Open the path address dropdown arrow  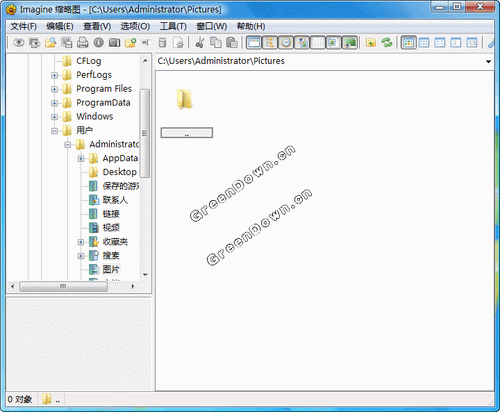point(488,61)
